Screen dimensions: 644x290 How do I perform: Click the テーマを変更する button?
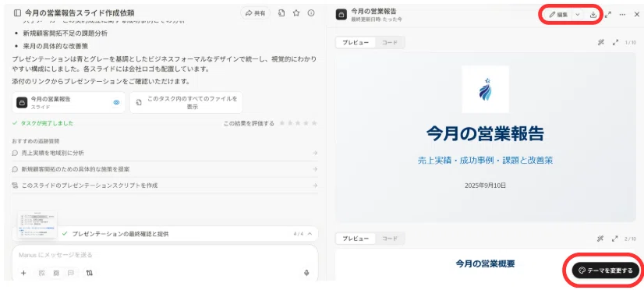click(605, 271)
